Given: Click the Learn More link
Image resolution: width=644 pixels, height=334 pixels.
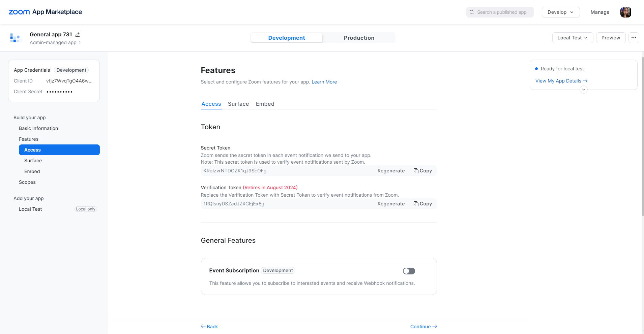Looking at the screenshot, I should pyautogui.click(x=324, y=82).
